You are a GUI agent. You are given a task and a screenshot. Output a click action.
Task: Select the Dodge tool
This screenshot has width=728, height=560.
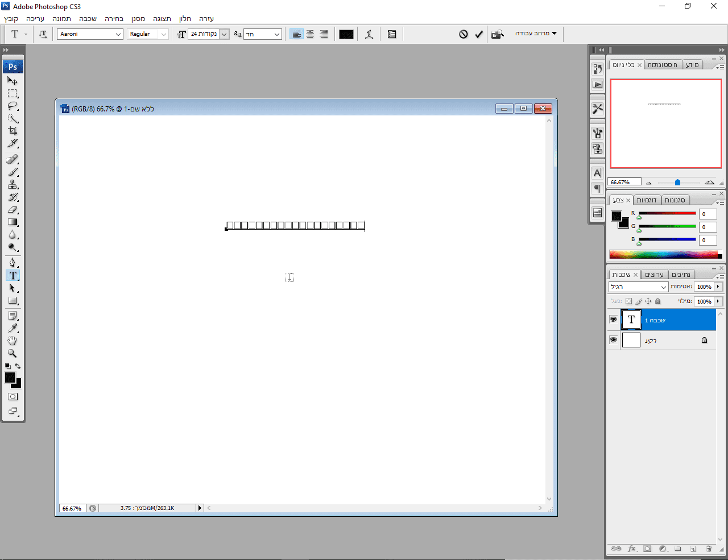click(x=13, y=247)
